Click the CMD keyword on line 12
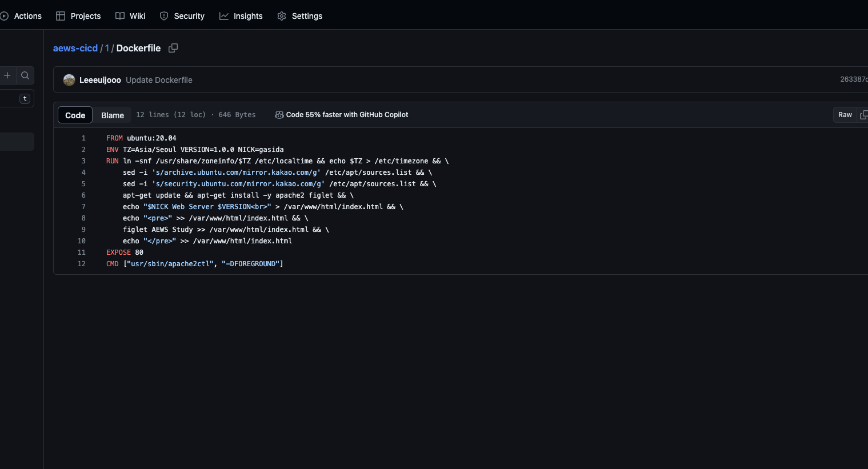This screenshot has width=868, height=469. (x=113, y=264)
